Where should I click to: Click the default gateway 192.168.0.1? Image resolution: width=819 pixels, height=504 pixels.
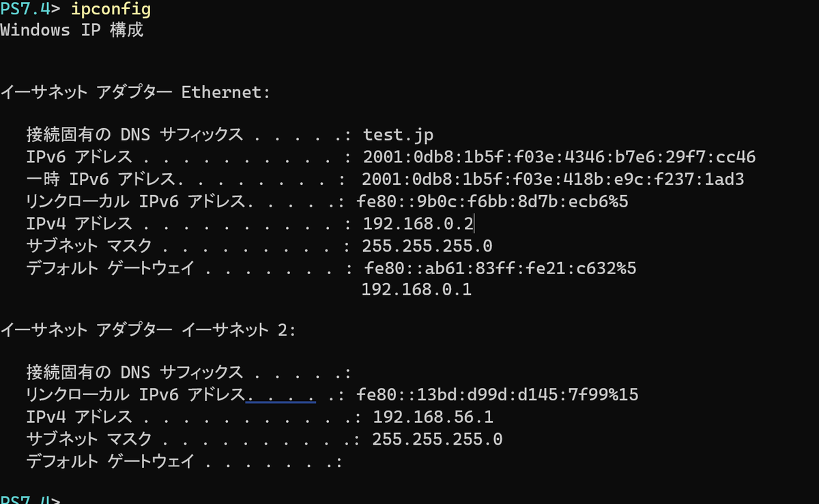coord(416,290)
